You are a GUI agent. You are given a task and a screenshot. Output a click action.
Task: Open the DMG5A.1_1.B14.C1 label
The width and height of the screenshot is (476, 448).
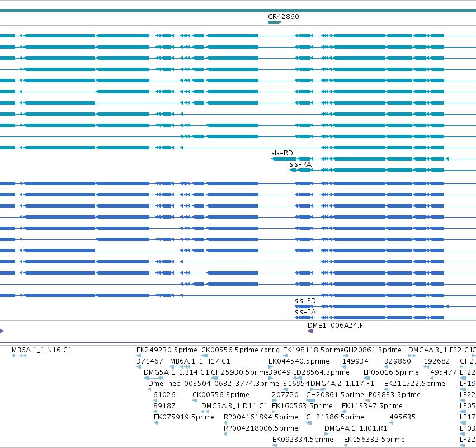coord(176,372)
